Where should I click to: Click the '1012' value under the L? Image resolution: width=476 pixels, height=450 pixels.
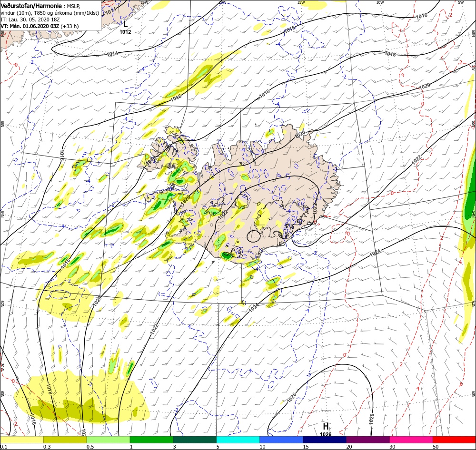coord(125,32)
